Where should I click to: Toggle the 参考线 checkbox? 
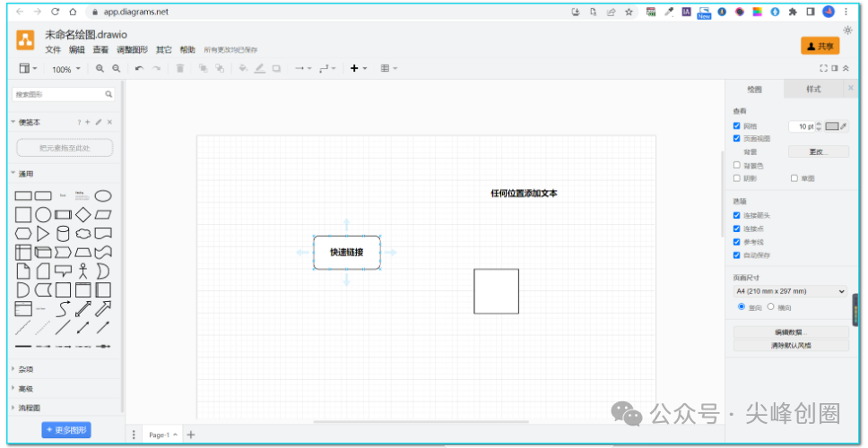tap(737, 242)
